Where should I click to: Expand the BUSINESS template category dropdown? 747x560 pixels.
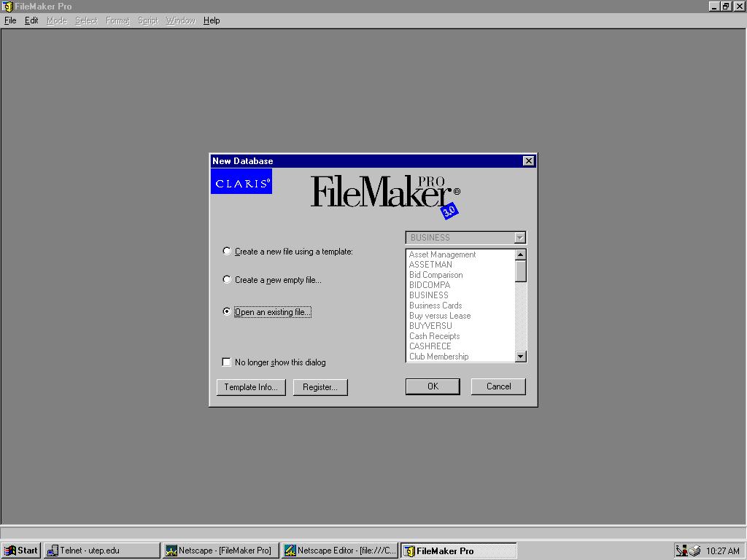[519, 238]
